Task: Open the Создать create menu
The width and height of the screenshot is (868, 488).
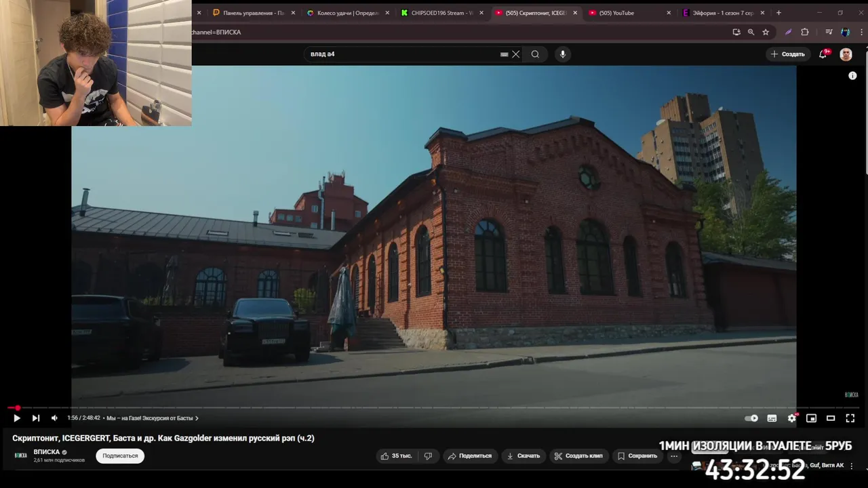Action: 788,54
